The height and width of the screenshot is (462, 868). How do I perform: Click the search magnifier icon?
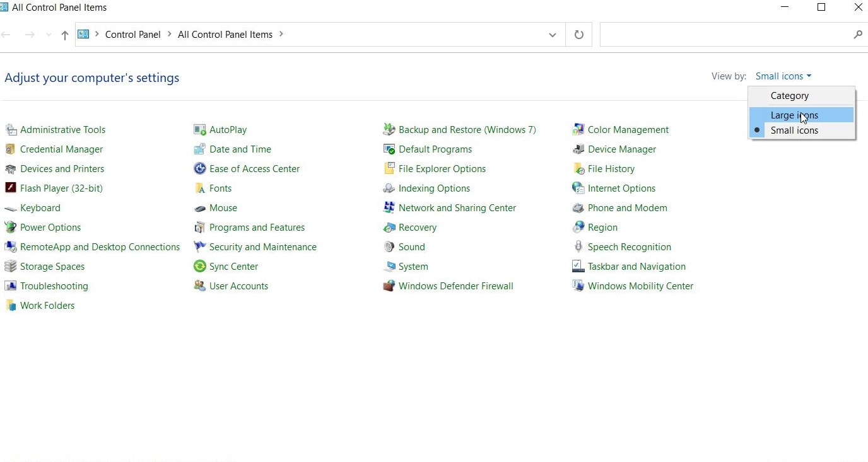(858, 35)
